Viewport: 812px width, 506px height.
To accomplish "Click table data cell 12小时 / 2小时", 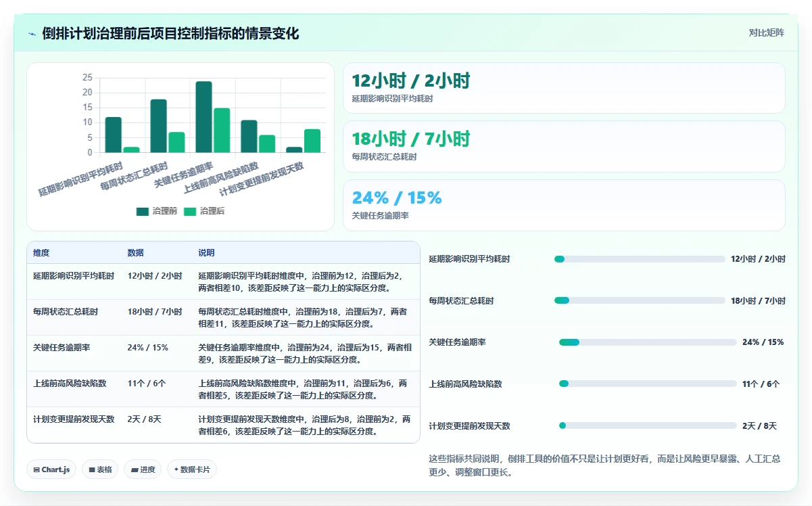I will [155, 276].
